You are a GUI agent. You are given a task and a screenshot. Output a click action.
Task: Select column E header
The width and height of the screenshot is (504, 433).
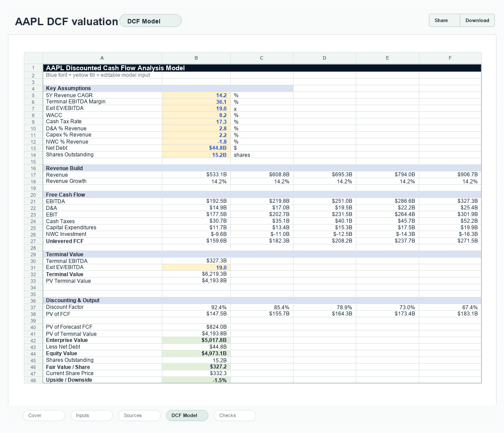tap(387, 58)
